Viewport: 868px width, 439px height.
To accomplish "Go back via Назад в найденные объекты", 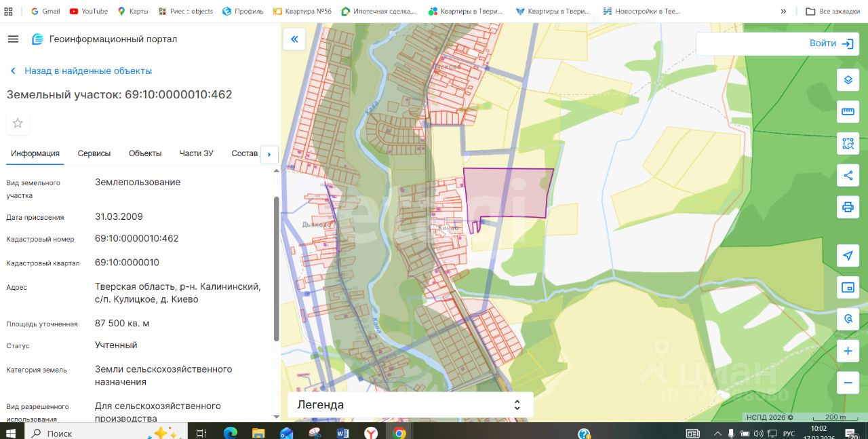I will (81, 71).
